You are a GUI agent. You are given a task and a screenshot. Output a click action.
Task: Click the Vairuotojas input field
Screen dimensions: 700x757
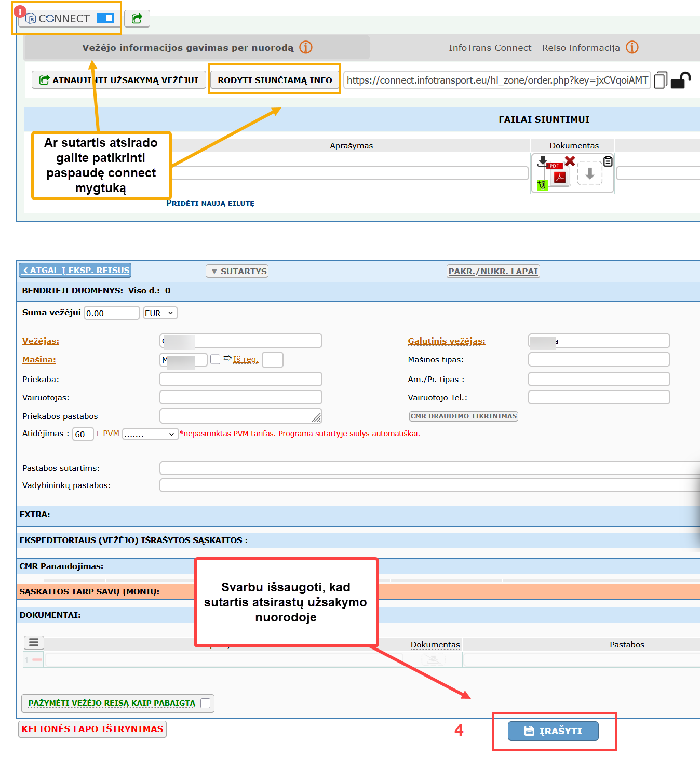pos(241,397)
